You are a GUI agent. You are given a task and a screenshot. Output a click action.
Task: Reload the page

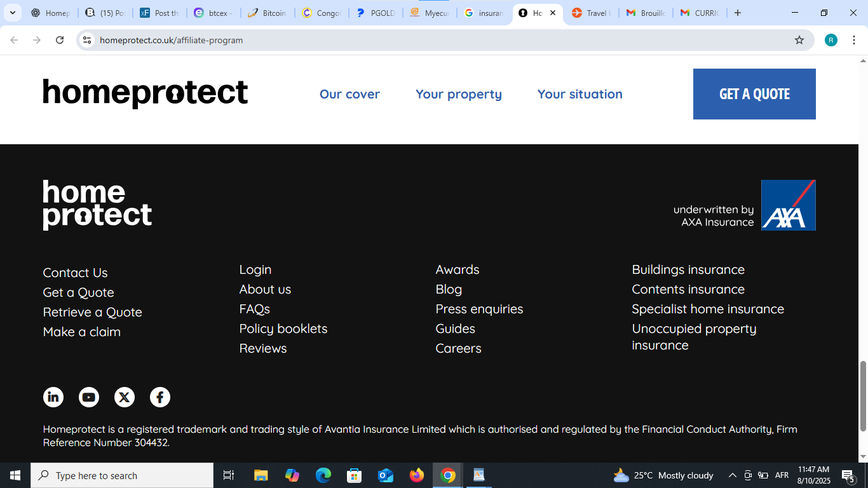coord(60,40)
